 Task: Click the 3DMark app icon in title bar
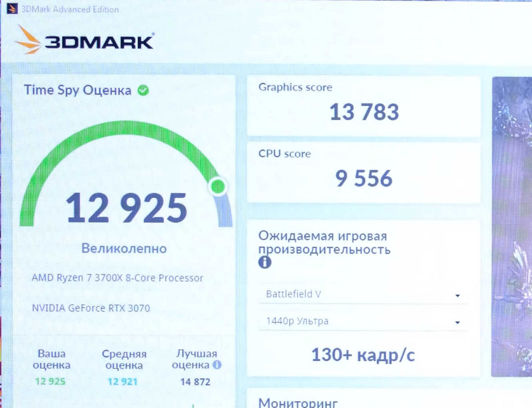pos(12,8)
